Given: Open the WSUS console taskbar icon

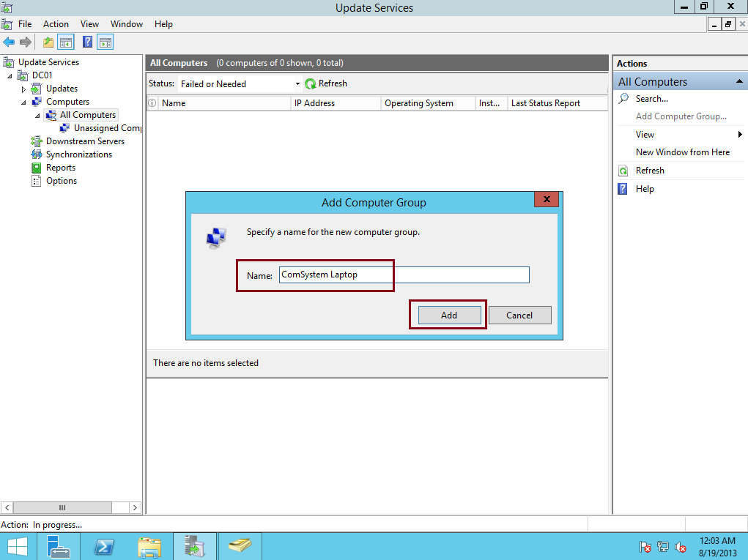Looking at the screenshot, I should coord(194,546).
